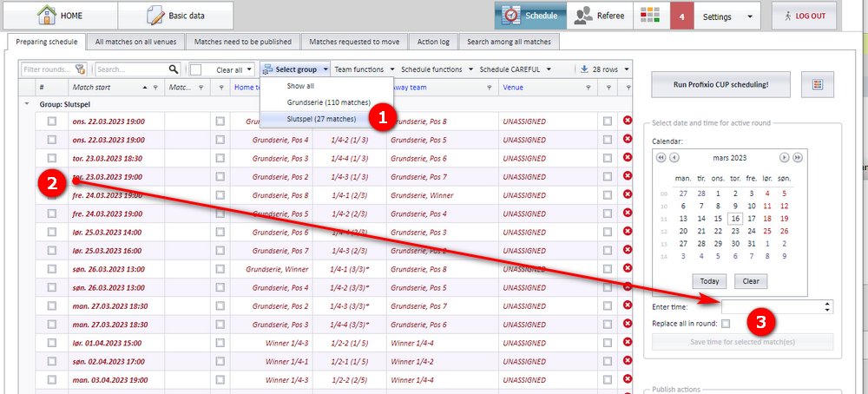
Task: Click the search magnifier icon
Action: point(174,69)
